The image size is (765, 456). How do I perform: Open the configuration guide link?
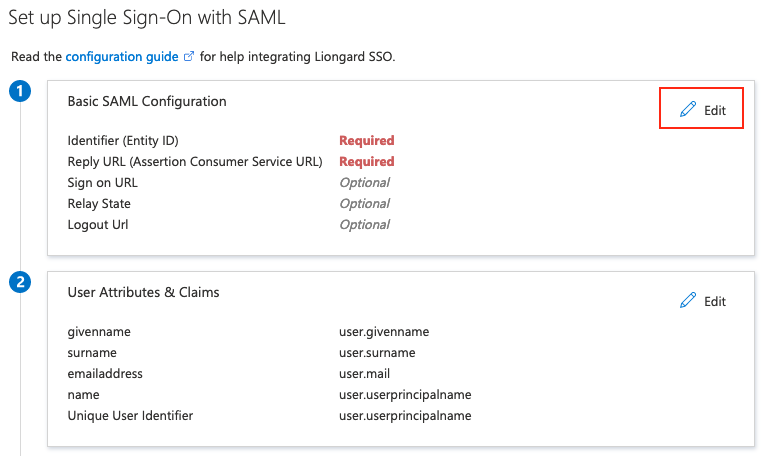tap(122, 57)
